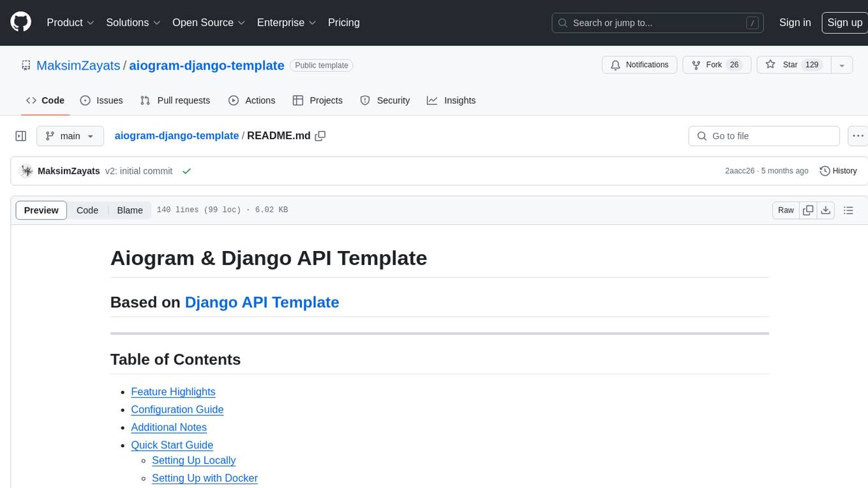Open commit 2aacc26

pyautogui.click(x=740, y=171)
